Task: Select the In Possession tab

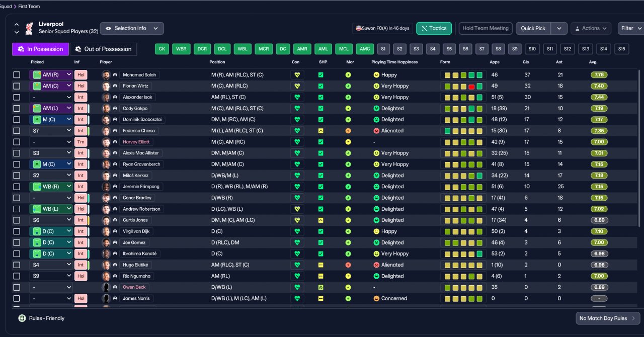Action: click(41, 49)
